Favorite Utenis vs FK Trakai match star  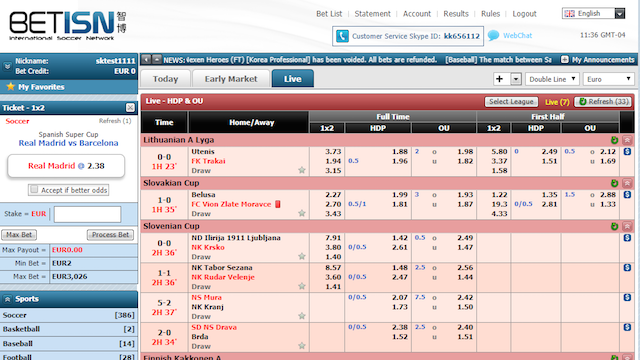click(x=302, y=170)
